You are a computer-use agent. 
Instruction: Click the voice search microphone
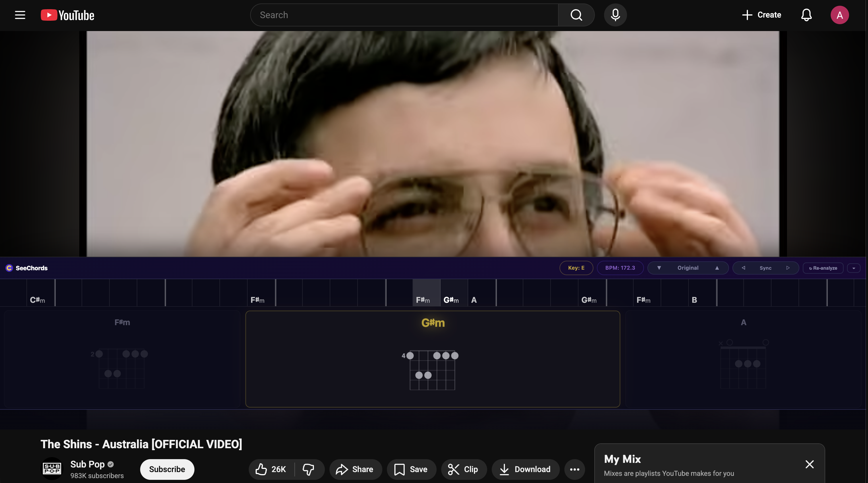pyautogui.click(x=615, y=15)
